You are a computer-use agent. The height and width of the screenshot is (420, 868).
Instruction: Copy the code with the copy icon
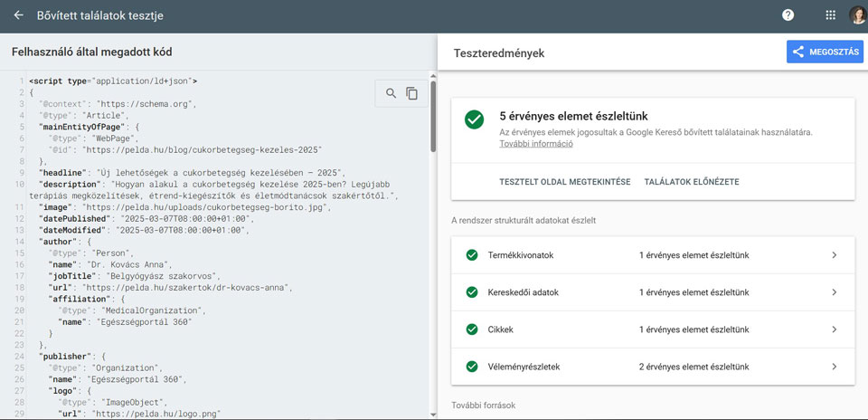pos(412,93)
